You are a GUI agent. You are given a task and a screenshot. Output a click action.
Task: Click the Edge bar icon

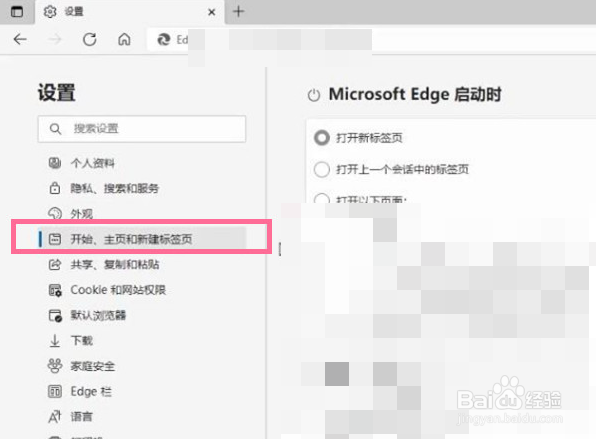tap(55, 391)
